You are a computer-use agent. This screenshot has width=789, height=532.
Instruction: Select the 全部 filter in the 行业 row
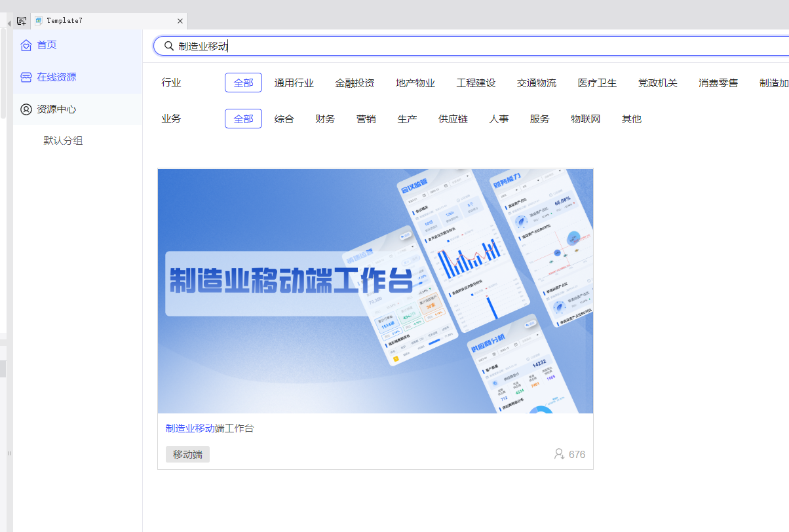(243, 83)
